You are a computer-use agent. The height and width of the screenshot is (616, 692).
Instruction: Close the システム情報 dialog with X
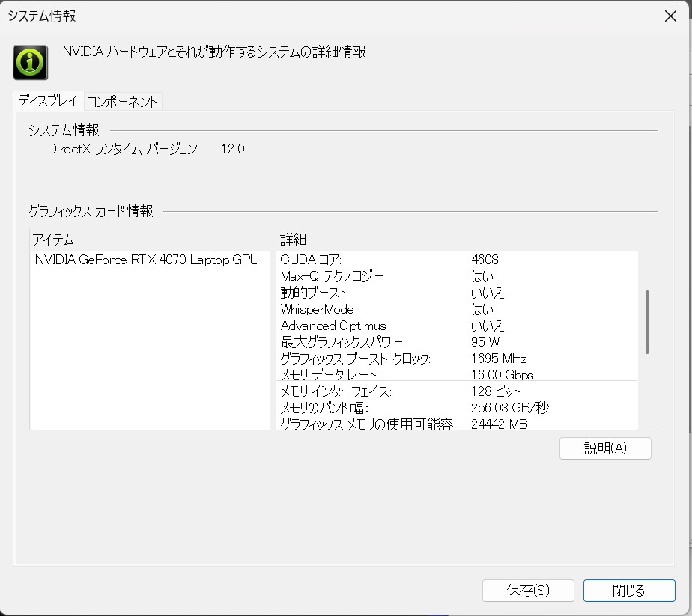670,16
